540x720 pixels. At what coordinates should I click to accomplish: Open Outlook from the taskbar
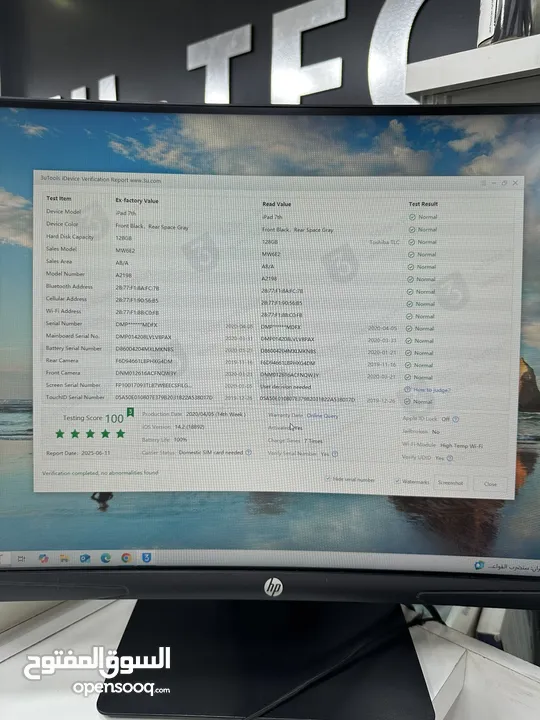pos(85,558)
